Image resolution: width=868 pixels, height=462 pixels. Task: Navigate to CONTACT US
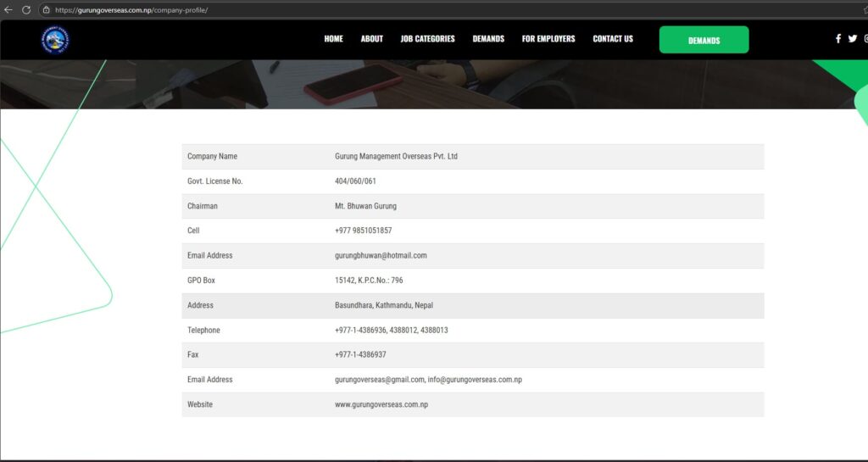tap(612, 39)
